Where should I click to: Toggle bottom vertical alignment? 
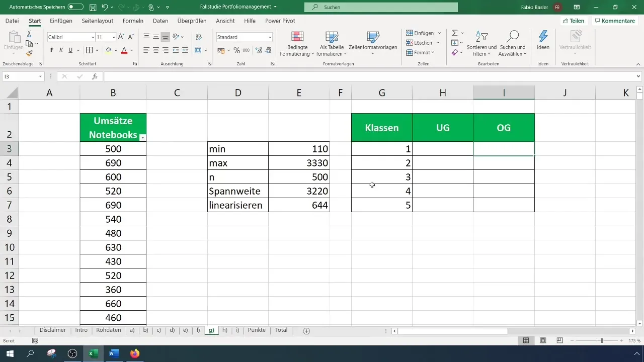click(x=166, y=37)
